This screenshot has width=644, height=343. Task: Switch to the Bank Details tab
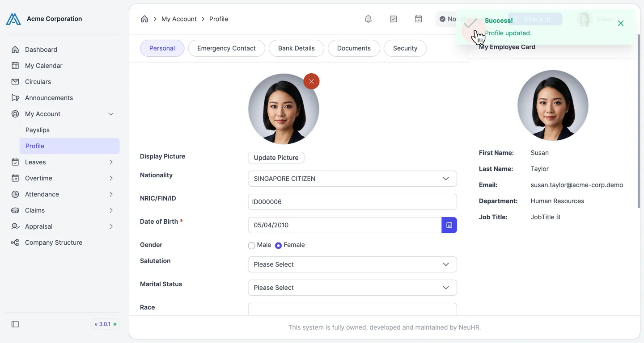(297, 48)
